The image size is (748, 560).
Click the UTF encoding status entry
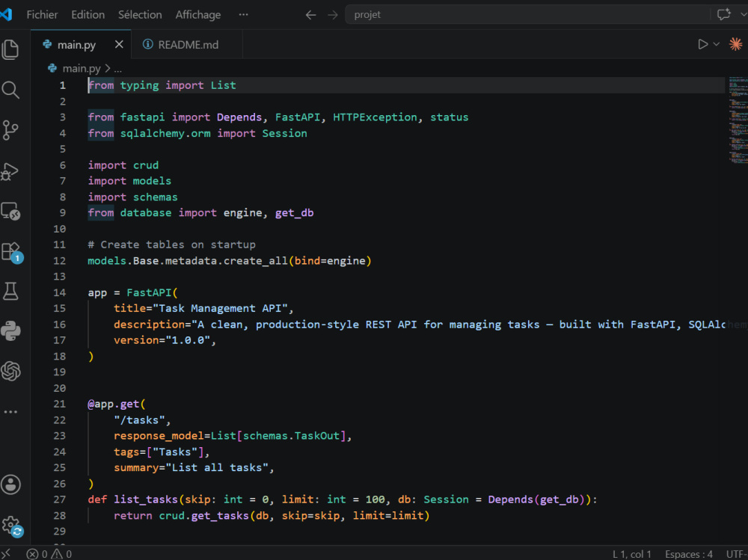pyautogui.click(x=737, y=554)
